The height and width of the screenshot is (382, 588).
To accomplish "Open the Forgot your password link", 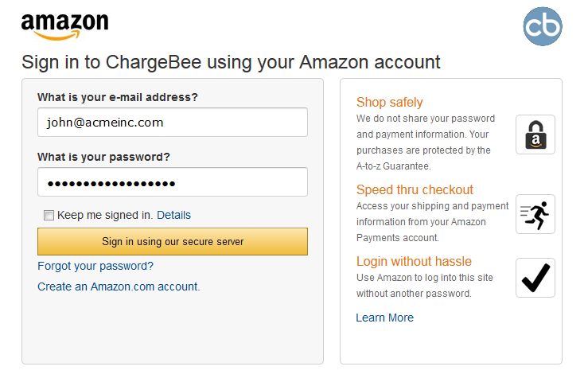I will pyautogui.click(x=95, y=266).
